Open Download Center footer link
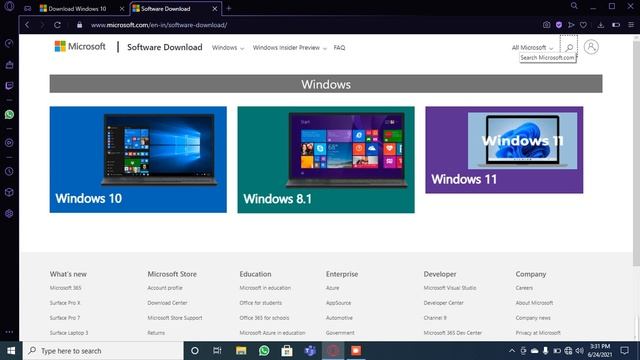The image size is (640, 360). pos(167,303)
